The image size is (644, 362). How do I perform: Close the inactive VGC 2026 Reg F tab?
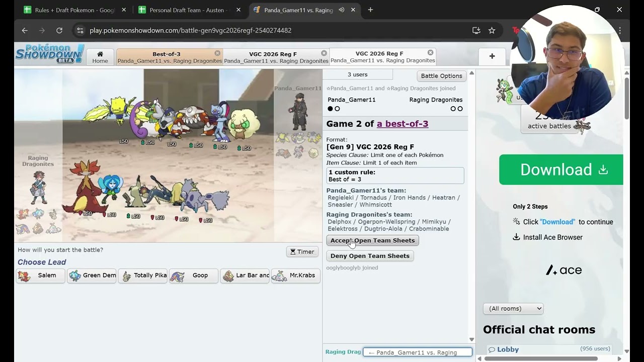(324, 53)
